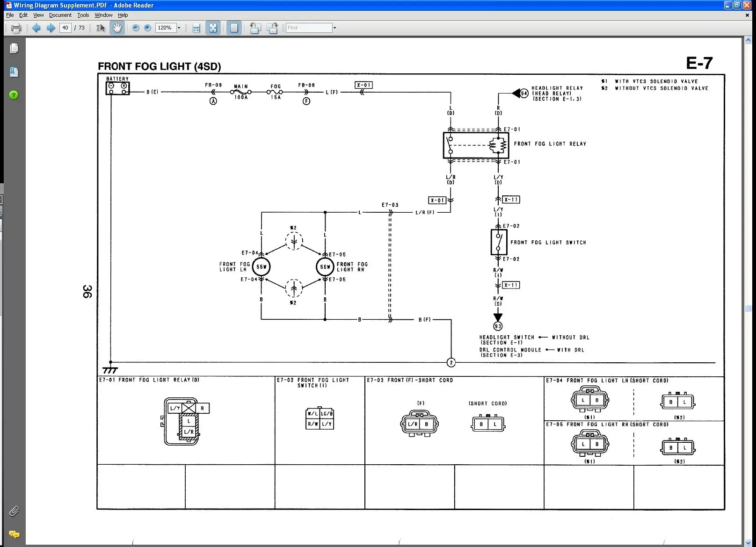This screenshot has width=756, height=547.
Task: Click the E7-03 (F) connector diagram
Action: click(x=419, y=423)
